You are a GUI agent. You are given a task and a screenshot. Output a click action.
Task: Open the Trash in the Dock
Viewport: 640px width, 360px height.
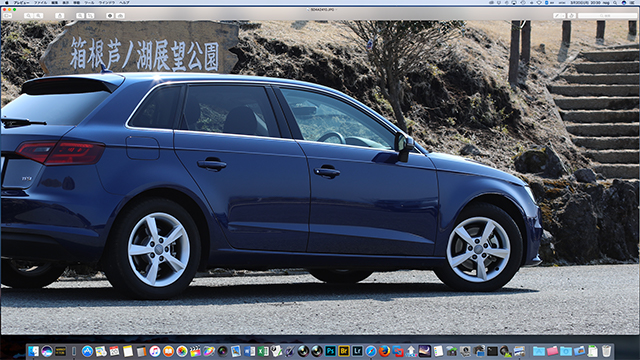pos(607,351)
